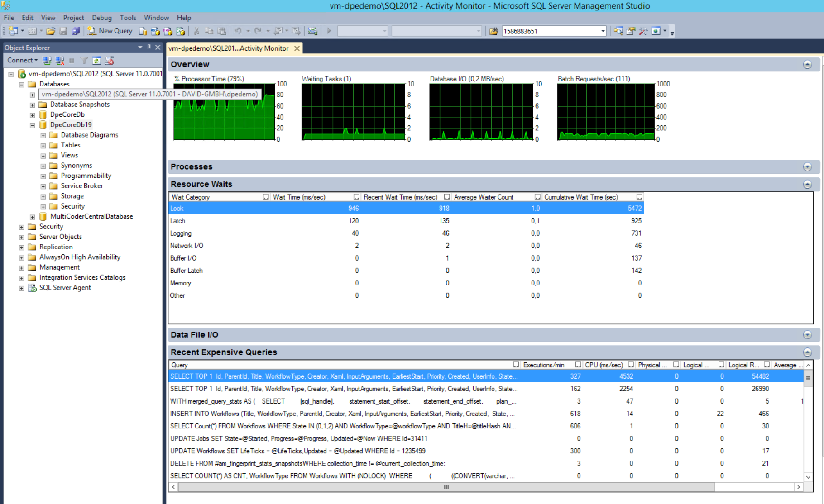Open the Properties Window icon
This screenshot has height=504, width=824.
pyautogui.click(x=630, y=31)
